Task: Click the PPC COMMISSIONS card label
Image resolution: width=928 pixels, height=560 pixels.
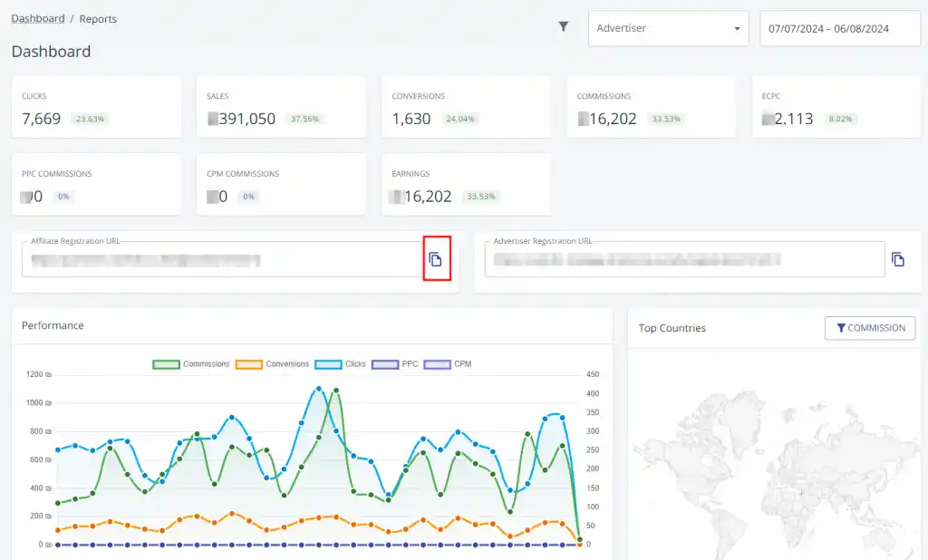Action: (x=57, y=174)
